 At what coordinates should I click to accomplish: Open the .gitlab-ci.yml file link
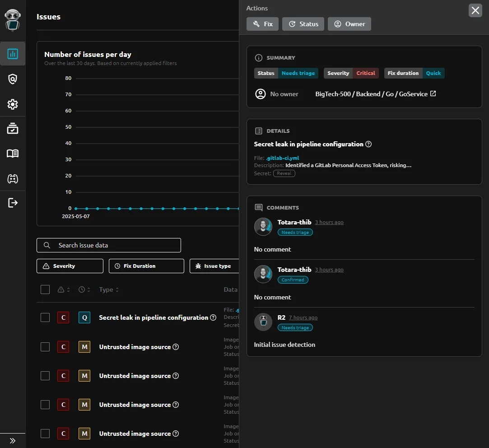tap(282, 158)
